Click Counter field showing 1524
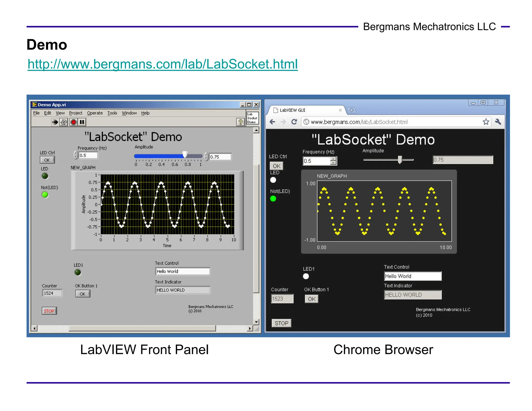532x411 pixels. [52, 293]
